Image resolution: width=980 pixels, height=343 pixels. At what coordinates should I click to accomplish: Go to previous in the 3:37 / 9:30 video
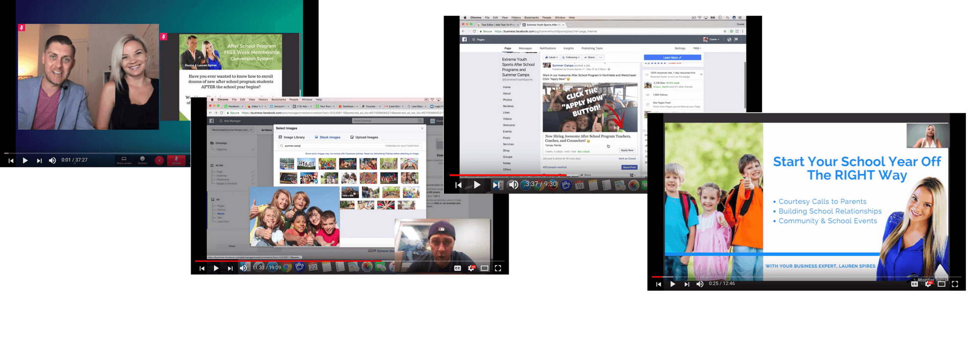pos(458,185)
